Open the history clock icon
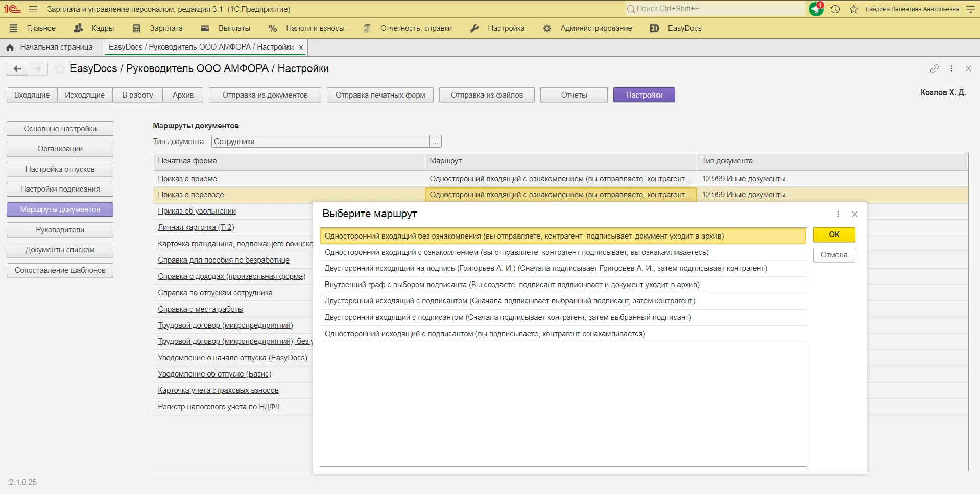The height and width of the screenshot is (494, 980). tap(835, 9)
